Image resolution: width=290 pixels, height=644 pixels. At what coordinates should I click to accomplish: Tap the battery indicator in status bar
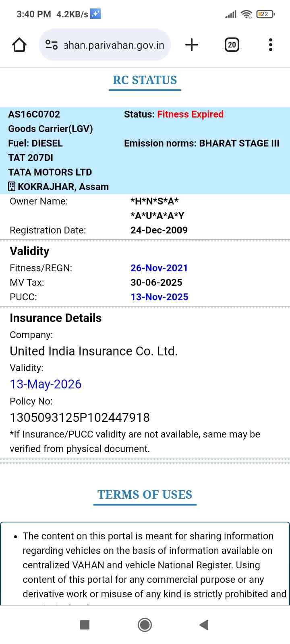265,14
